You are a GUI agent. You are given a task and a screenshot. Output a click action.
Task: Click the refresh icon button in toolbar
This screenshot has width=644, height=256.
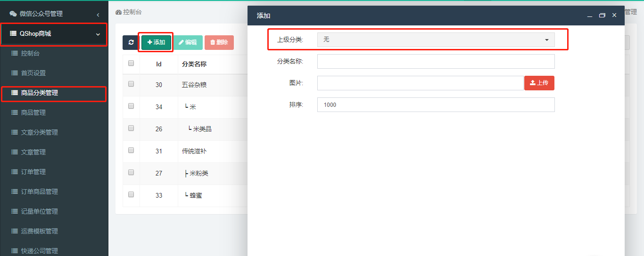(131, 42)
